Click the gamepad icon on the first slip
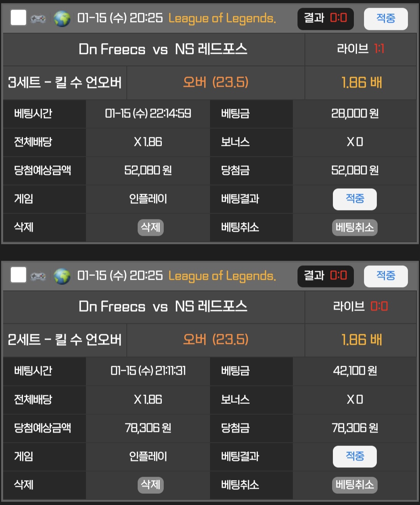420x505 pixels. 38,18
